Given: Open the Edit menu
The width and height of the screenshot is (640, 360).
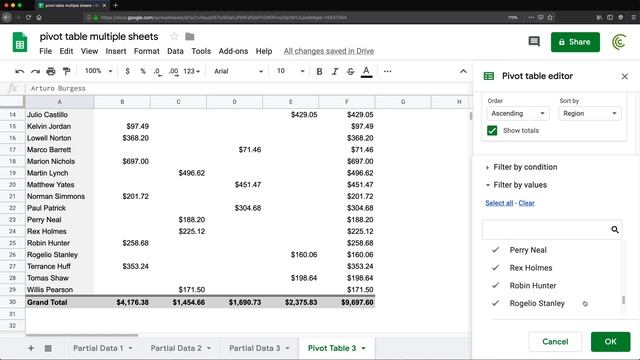Looking at the screenshot, I should (66, 51).
